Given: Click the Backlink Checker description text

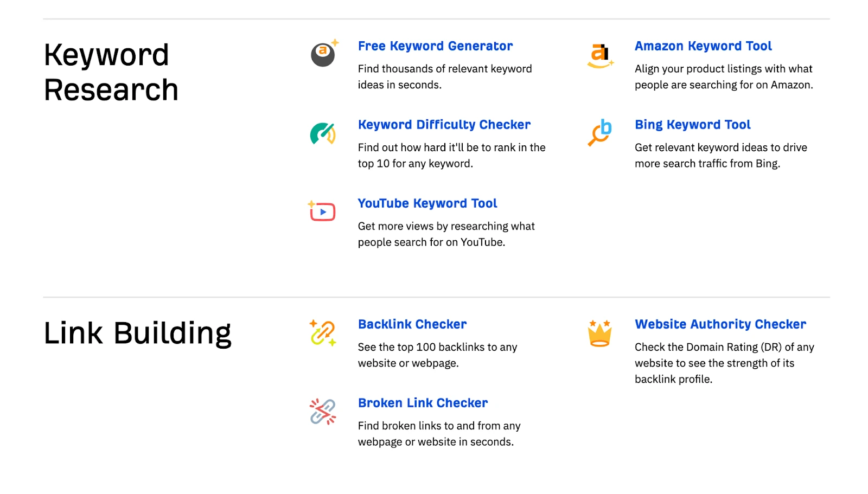Looking at the screenshot, I should click(x=437, y=355).
